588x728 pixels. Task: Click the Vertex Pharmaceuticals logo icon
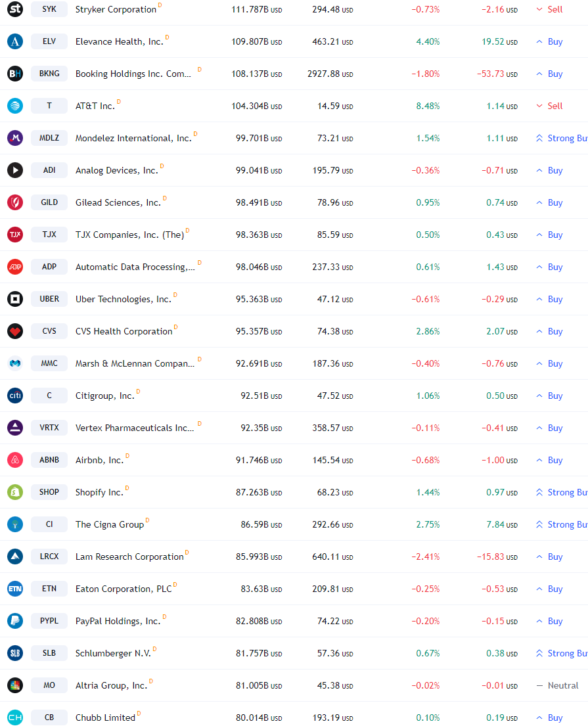[15, 428]
